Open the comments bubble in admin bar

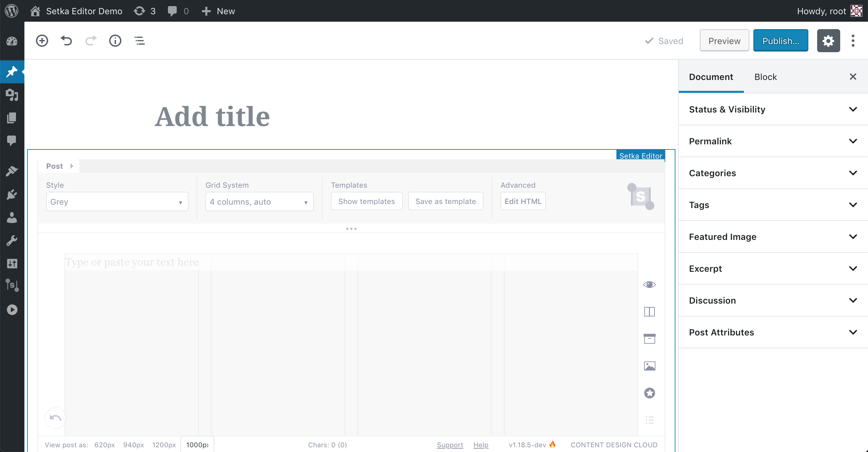click(x=178, y=11)
